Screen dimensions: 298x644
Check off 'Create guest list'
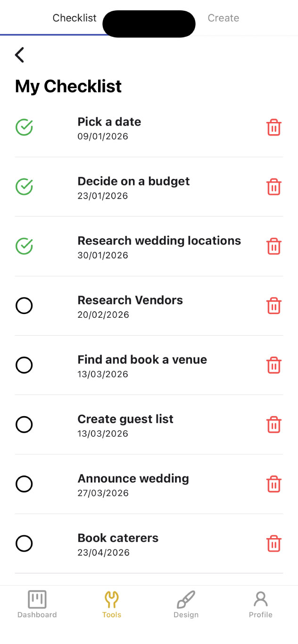tap(24, 424)
